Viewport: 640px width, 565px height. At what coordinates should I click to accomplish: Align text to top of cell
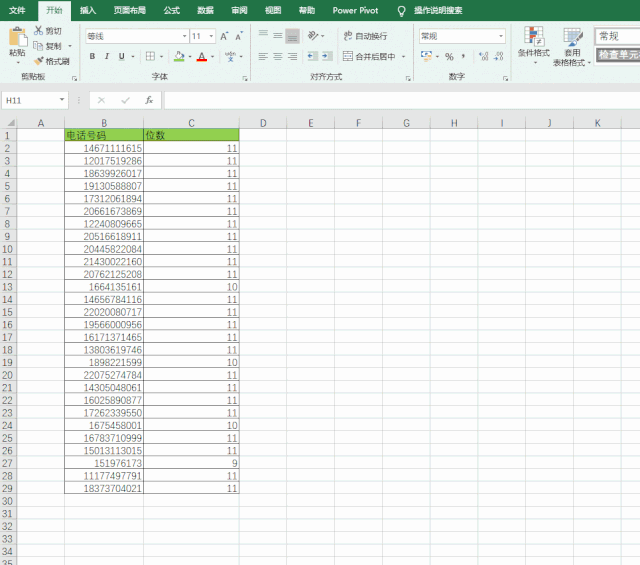(263, 35)
